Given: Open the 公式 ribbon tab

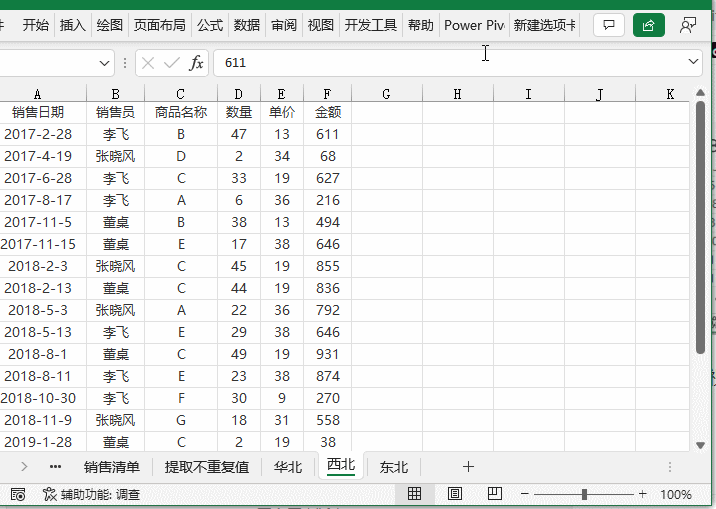Looking at the screenshot, I should tap(210, 25).
